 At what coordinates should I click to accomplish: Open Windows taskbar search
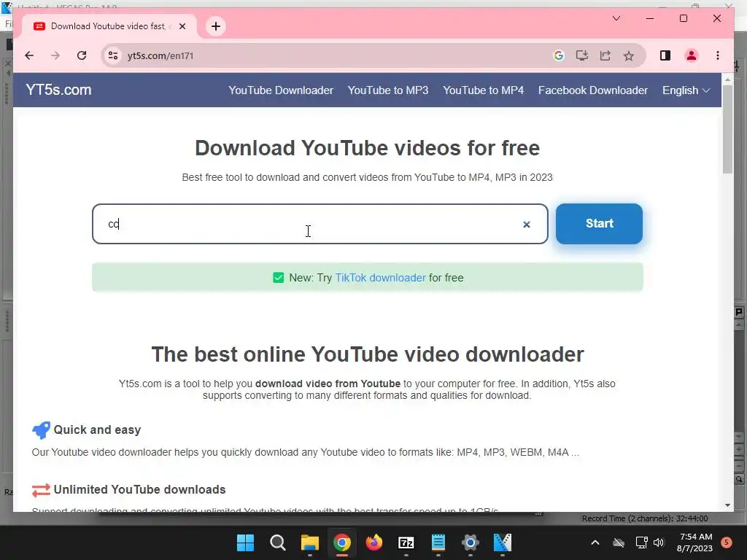[x=278, y=542]
